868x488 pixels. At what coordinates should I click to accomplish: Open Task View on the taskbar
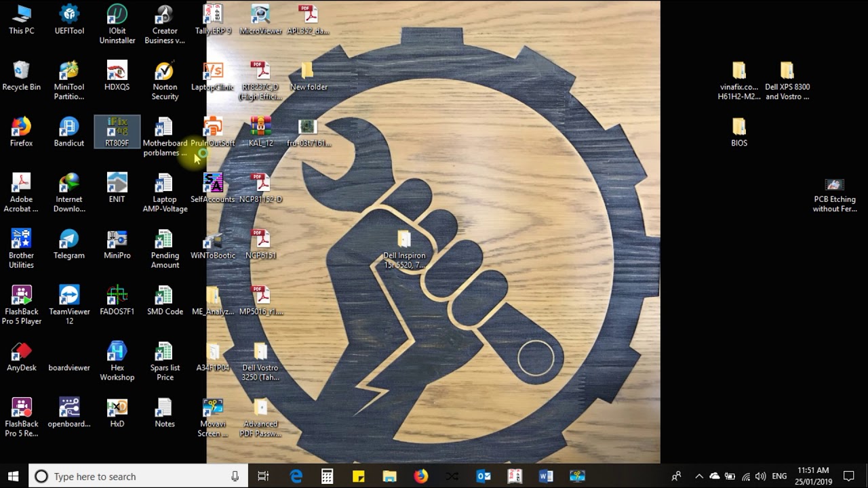[264, 476]
